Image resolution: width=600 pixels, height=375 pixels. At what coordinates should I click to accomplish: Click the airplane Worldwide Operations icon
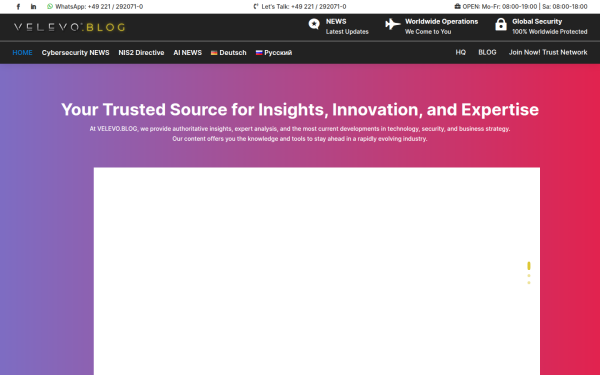click(392, 24)
